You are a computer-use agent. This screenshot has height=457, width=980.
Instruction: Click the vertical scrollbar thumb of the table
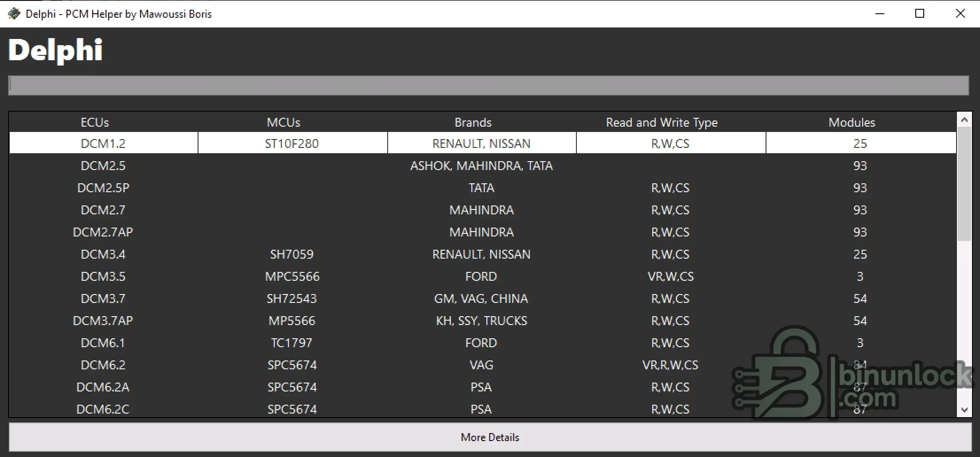pyautogui.click(x=964, y=184)
